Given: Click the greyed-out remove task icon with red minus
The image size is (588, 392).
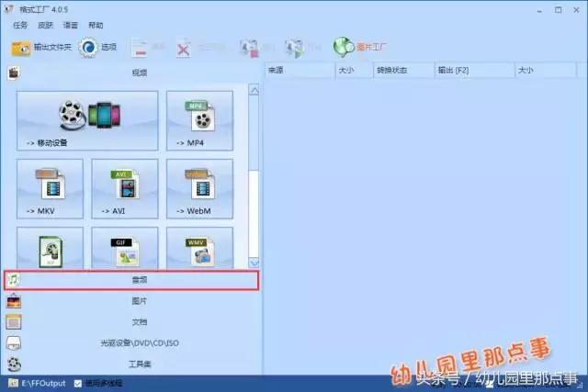Looking at the screenshot, I should tap(141, 49).
